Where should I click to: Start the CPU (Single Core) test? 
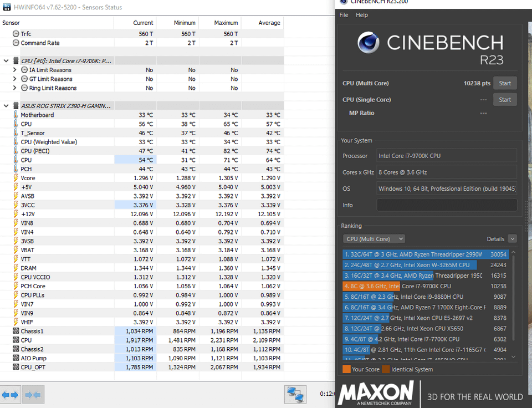pyautogui.click(x=505, y=100)
